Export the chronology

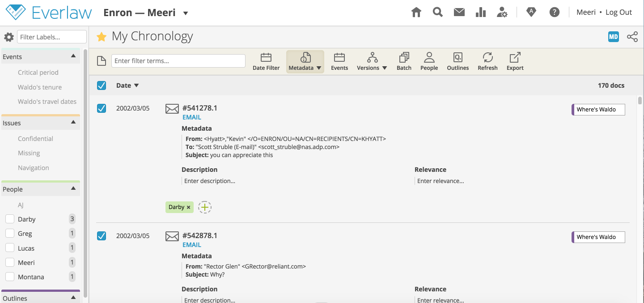(515, 62)
